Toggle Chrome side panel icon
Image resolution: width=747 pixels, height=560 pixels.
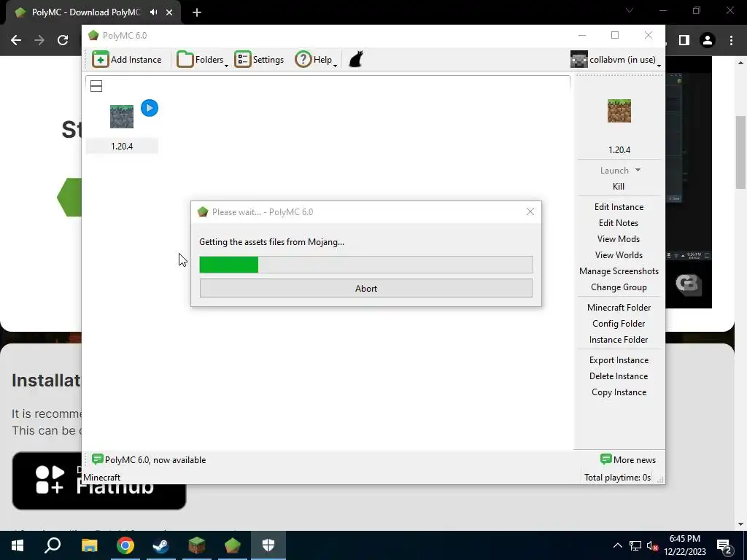(684, 40)
